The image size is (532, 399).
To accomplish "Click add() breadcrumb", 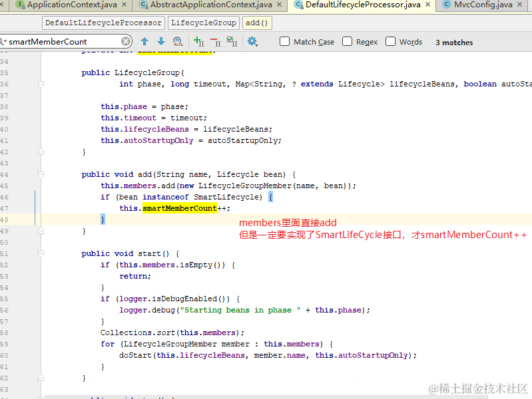I will click(257, 23).
